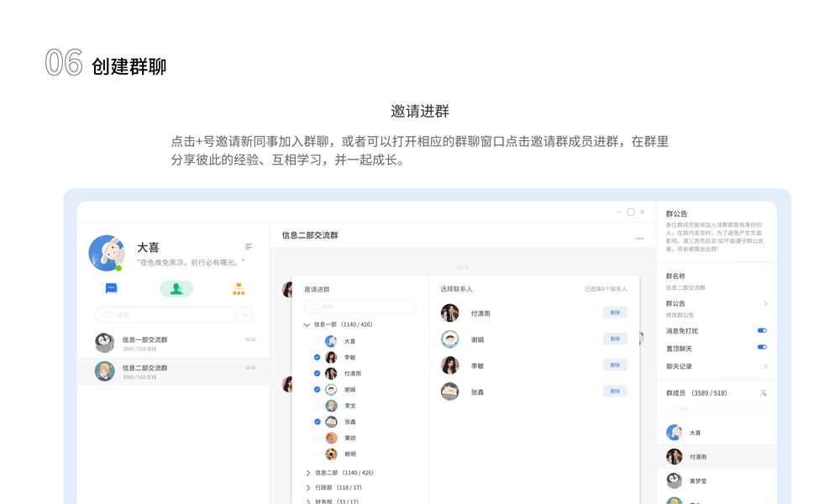The image size is (840, 504).
Task: Expand the 信息二部 department group
Action: 308,473
